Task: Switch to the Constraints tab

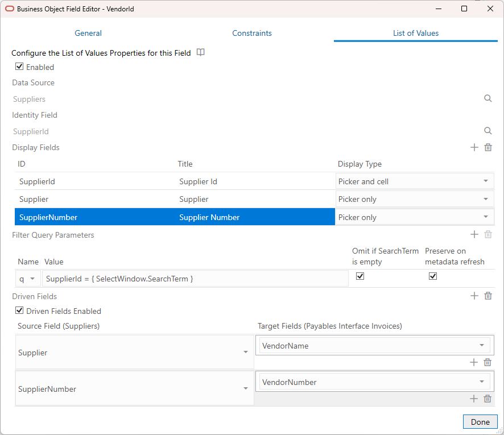Action: point(252,33)
